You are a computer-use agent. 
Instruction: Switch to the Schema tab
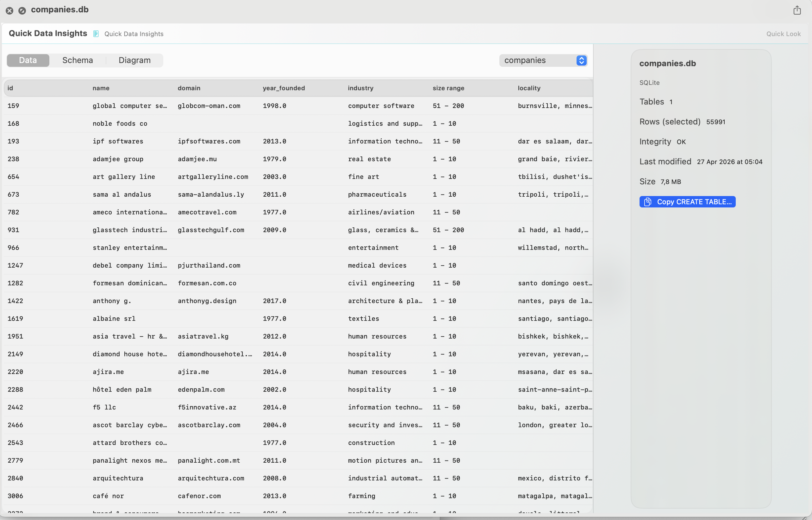tap(78, 60)
